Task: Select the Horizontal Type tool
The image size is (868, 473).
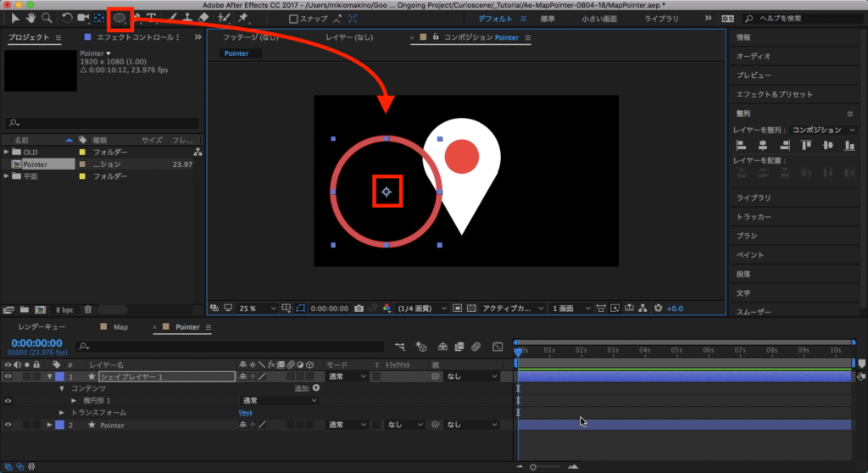Action: [x=152, y=17]
